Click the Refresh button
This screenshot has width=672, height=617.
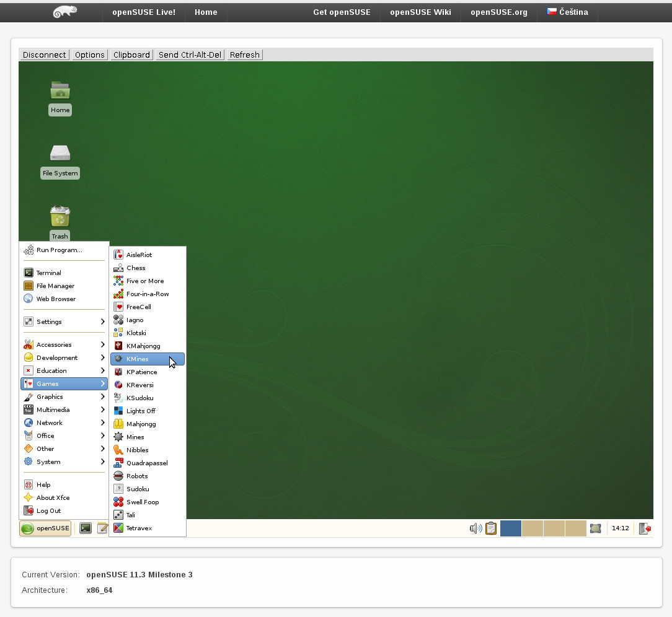coord(245,55)
